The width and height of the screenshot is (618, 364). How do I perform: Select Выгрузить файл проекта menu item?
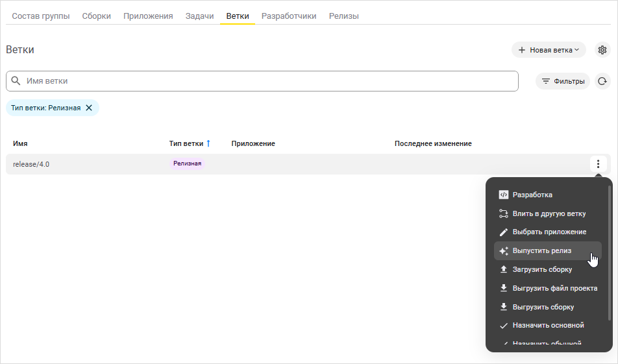pos(548,288)
